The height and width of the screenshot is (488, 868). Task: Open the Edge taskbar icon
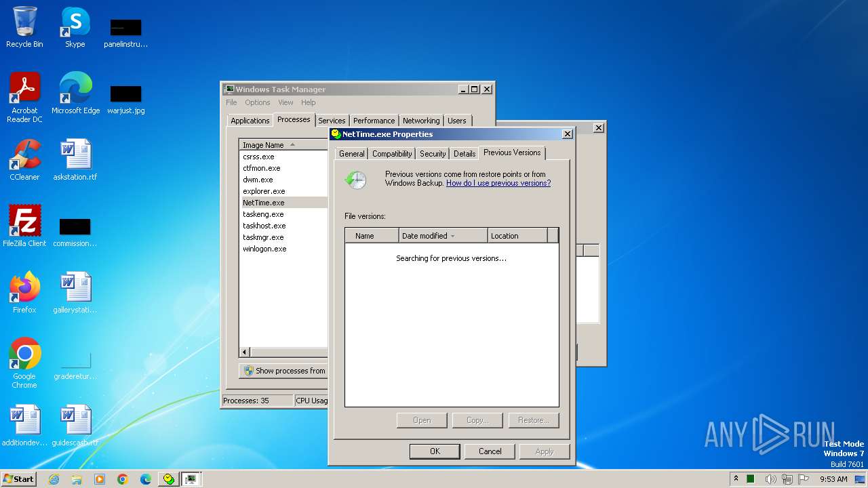coord(146,479)
